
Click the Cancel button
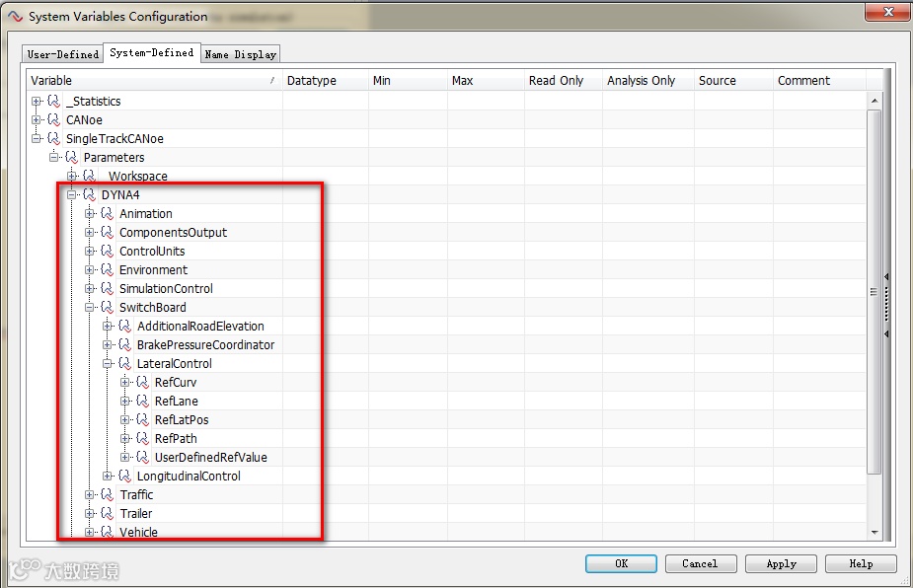pos(701,563)
